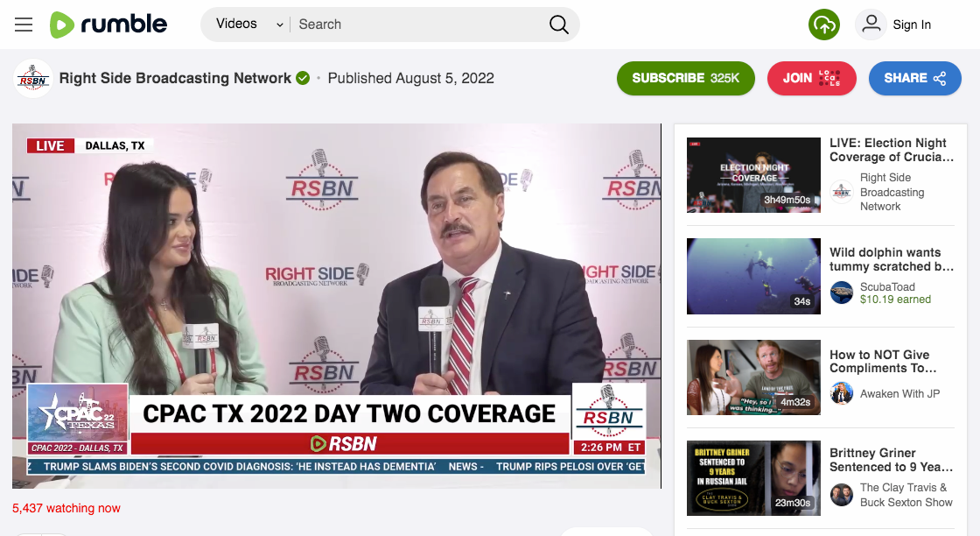The width and height of the screenshot is (980, 536).
Task: Click RSBN avatar under Election Night video
Action: 841,192
